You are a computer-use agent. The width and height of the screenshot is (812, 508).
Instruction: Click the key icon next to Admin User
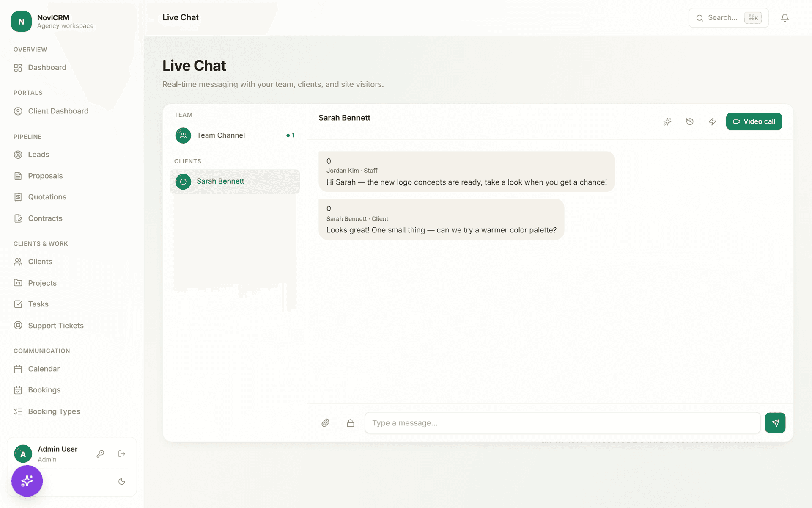(x=100, y=454)
